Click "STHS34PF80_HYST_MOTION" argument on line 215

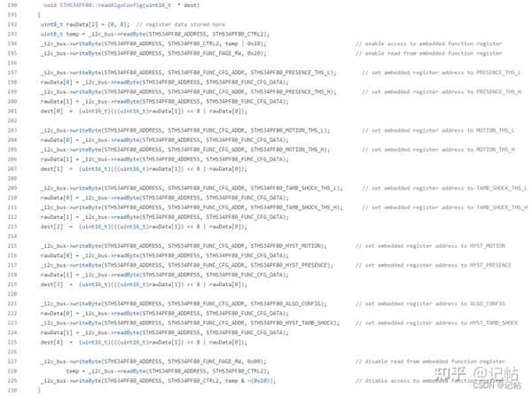[287, 245]
